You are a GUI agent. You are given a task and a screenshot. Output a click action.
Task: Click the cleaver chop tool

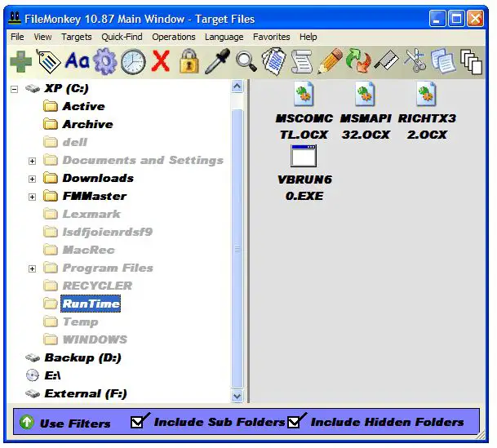386,60
